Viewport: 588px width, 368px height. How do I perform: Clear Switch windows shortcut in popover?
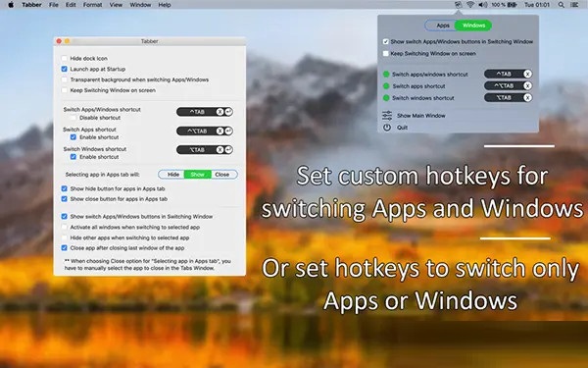point(527,98)
